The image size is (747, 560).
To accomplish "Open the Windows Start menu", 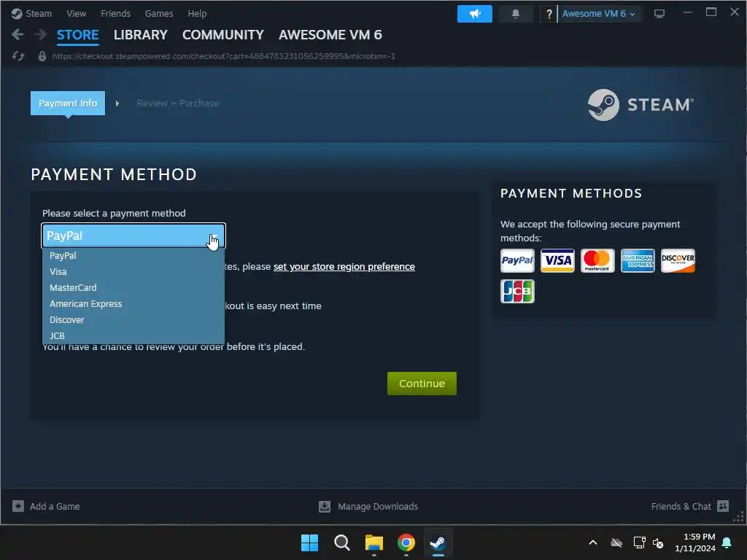I will pyautogui.click(x=309, y=542).
